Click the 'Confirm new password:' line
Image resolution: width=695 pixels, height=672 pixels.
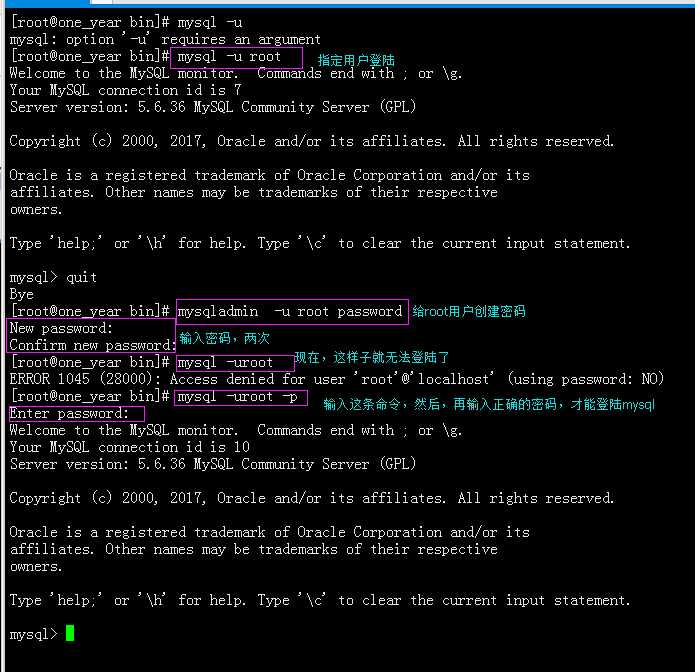point(93,345)
